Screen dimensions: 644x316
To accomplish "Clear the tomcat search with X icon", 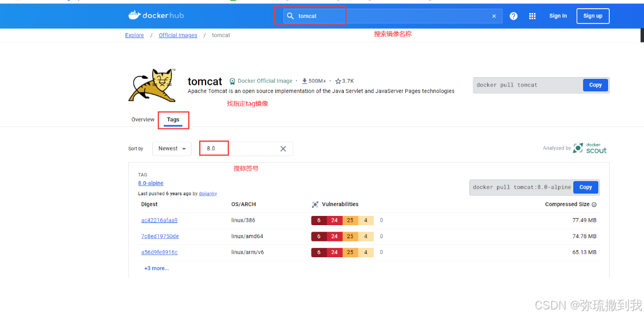I will [x=494, y=16].
